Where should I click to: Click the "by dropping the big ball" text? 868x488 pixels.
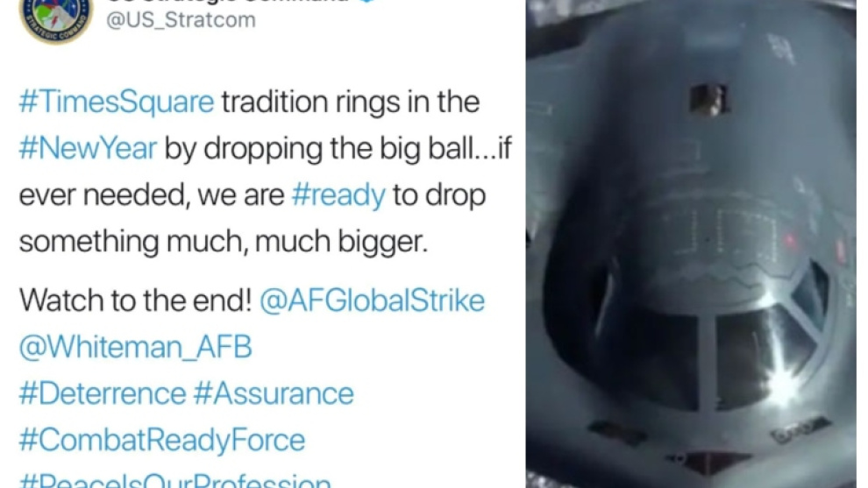[319, 148]
